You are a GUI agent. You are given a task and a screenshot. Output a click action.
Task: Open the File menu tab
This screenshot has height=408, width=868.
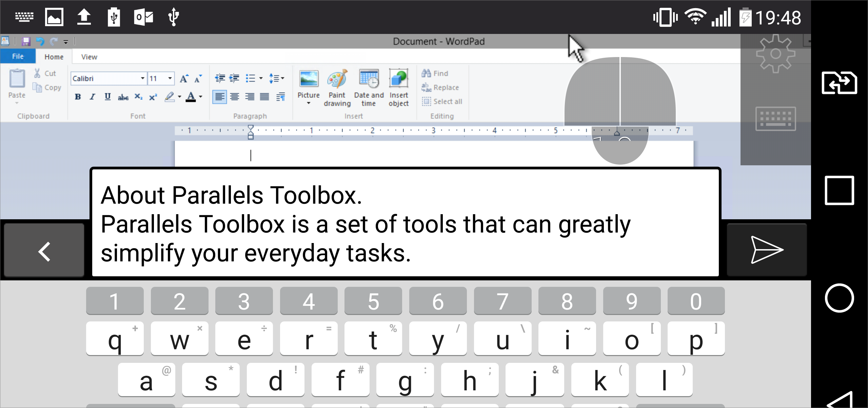(x=18, y=56)
